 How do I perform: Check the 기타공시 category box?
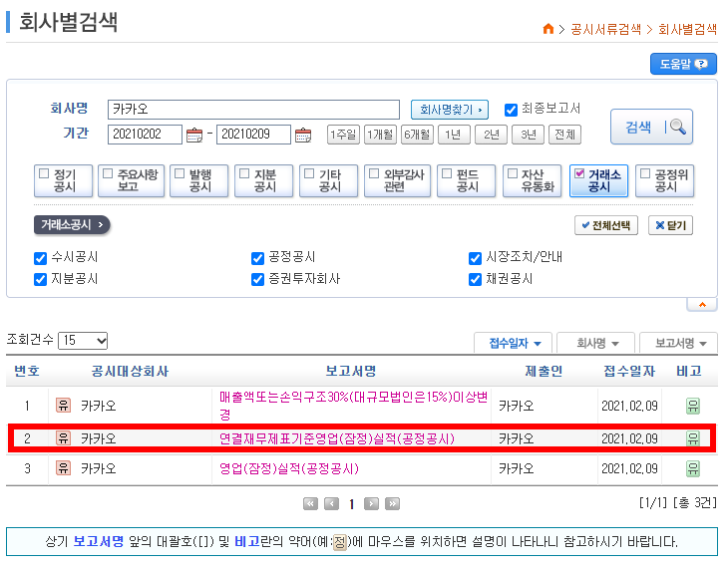(309, 173)
